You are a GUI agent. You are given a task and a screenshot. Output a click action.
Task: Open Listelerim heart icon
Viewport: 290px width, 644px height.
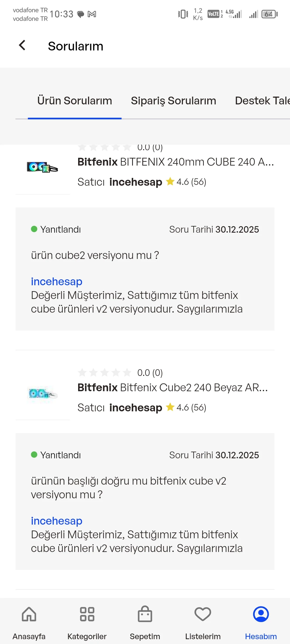tap(203, 614)
